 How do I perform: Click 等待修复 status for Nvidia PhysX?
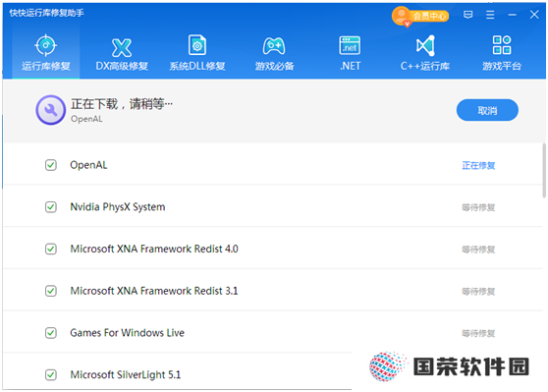478,207
